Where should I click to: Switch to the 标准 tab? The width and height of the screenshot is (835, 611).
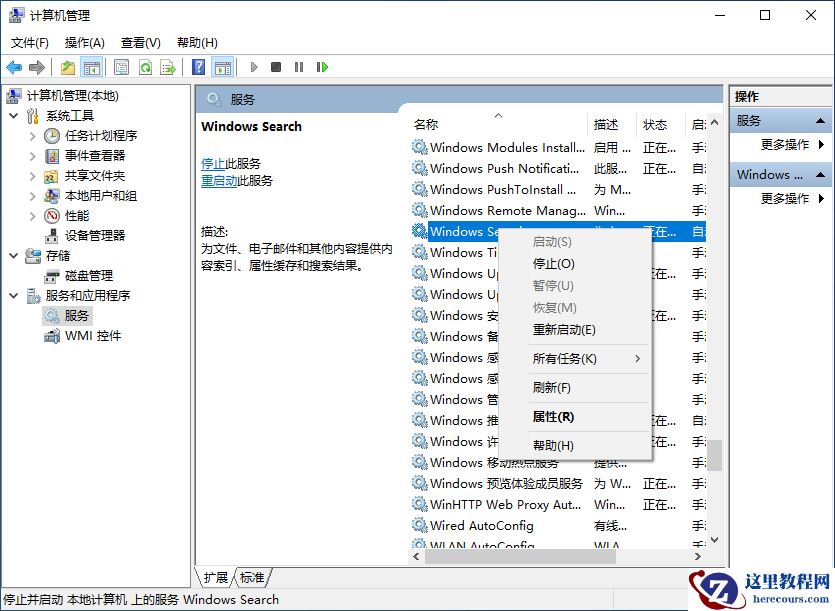pos(250,577)
